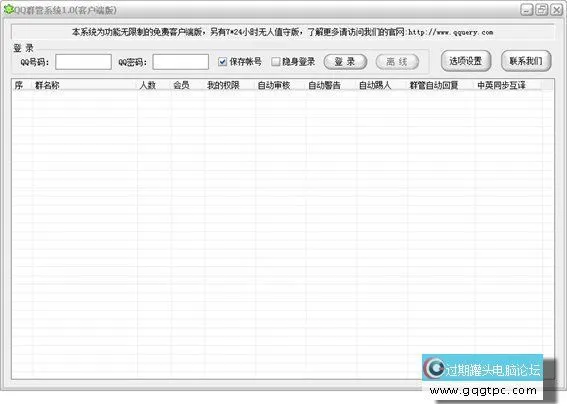Click the 自动踢人 column header

pyautogui.click(x=381, y=85)
